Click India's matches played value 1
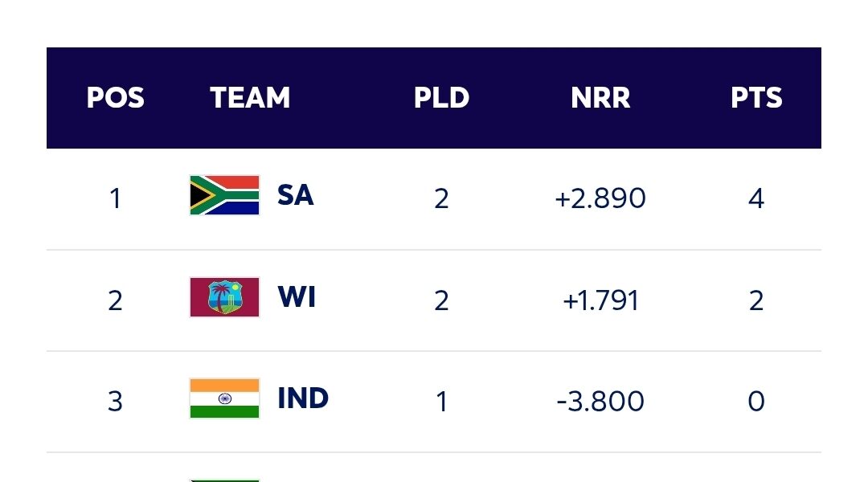Screen dimensions: 868x482 coord(441,401)
